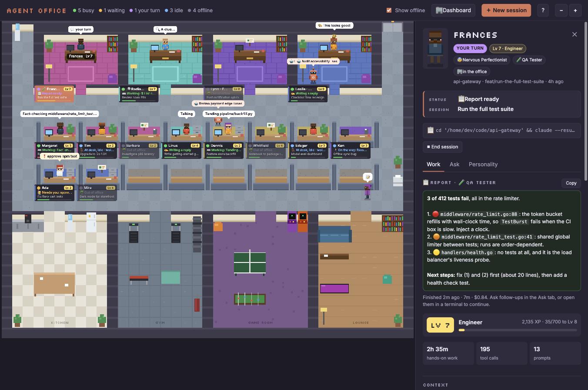The image size is (588, 390).
Task: Filter agents by 1 waiting
Action: [x=112, y=10]
